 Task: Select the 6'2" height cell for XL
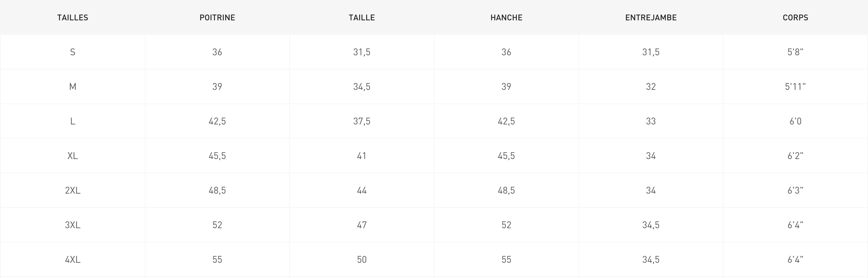click(795, 156)
